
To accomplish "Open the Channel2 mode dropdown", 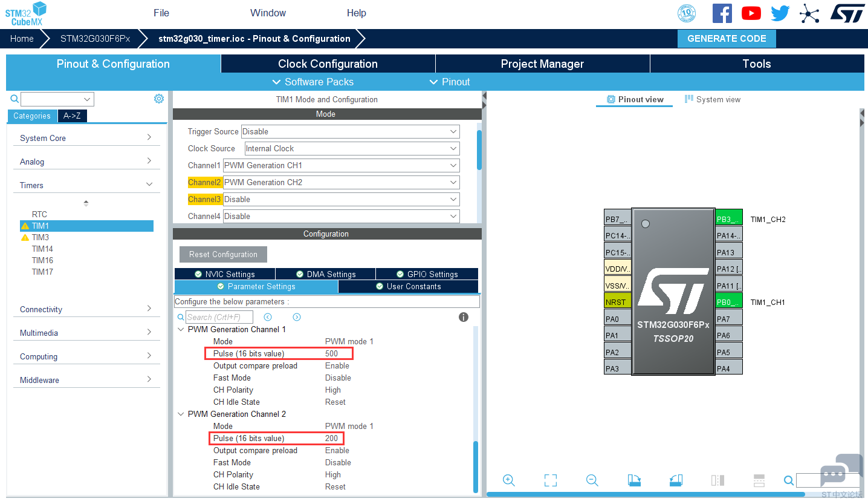I will 342,182.
